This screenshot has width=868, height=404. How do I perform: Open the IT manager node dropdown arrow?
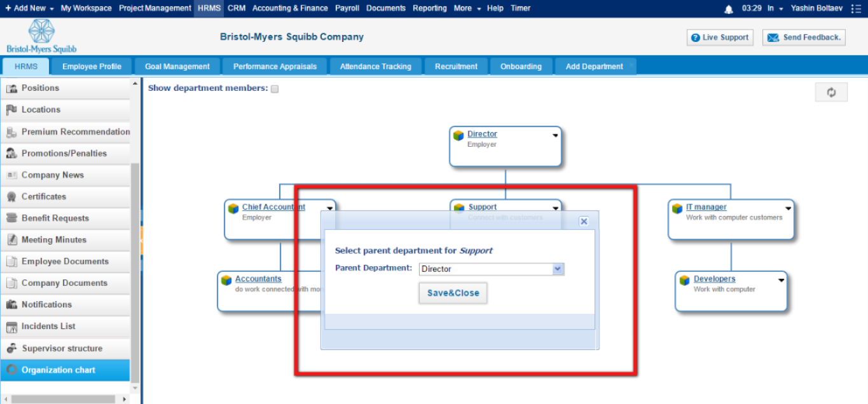coord(788,208)
